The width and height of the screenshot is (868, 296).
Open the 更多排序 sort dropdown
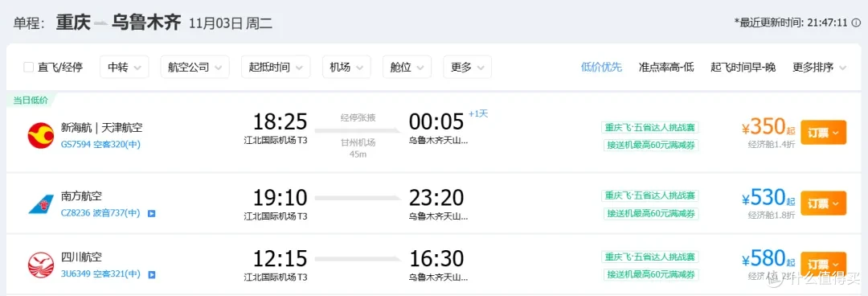coord(819,67)
